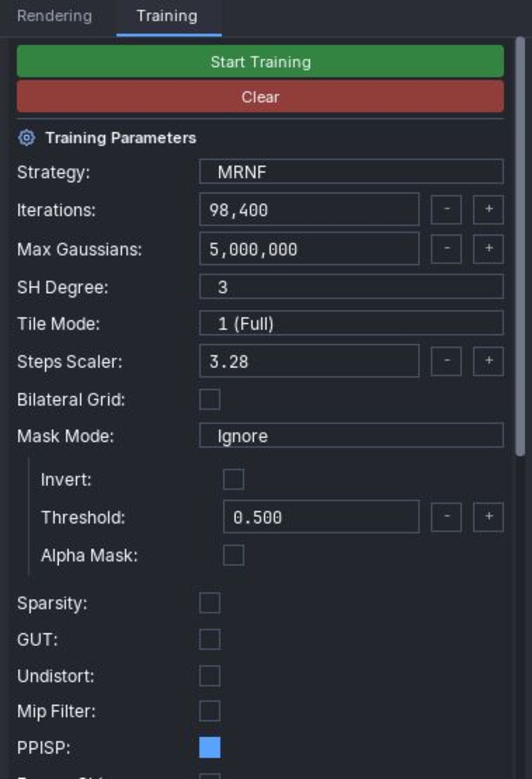Decrease Max Gaussians with minus button
This screenshot has height=779, width=532.
coord(446,249)
